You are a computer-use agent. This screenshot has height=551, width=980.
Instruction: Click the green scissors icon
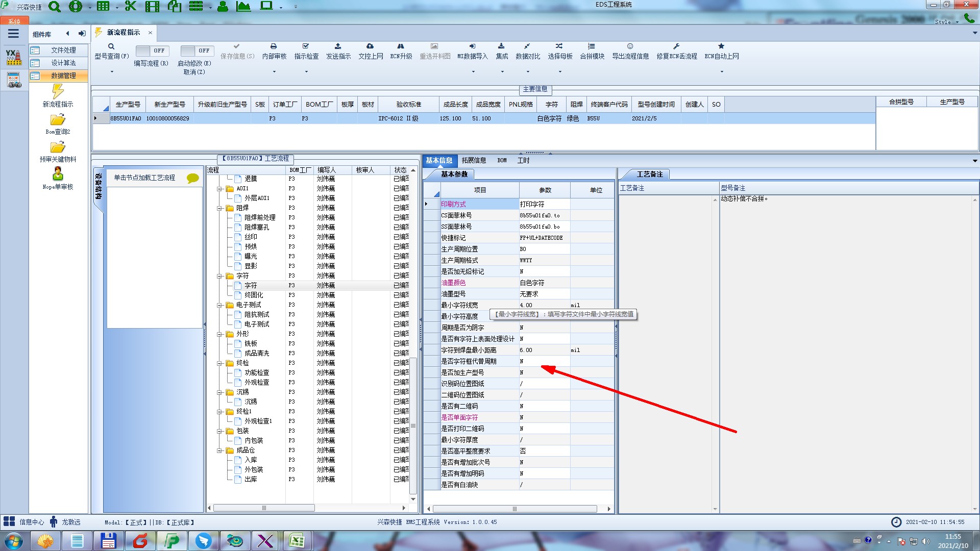pos(131,7)
